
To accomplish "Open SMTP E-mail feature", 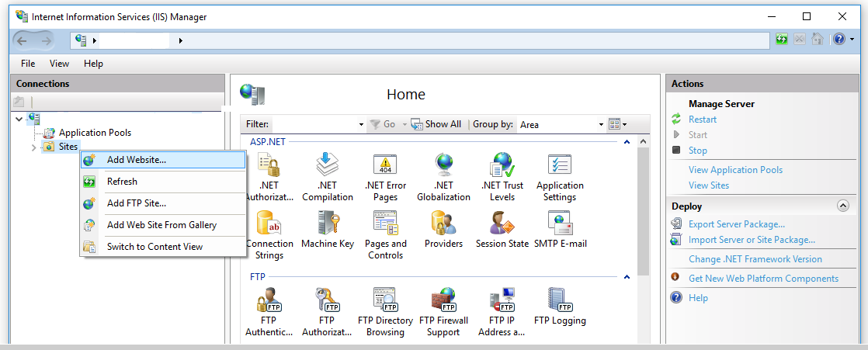I will click(561, 230).
